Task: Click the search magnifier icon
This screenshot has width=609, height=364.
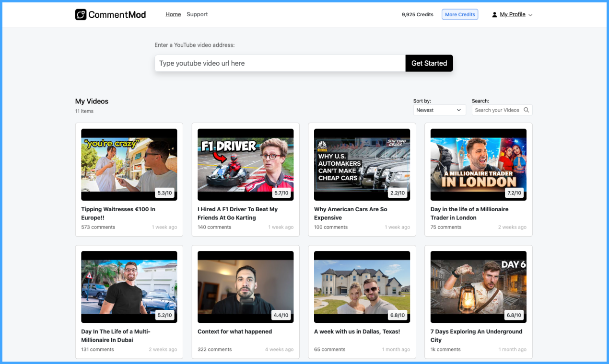Action: (x=526, y=110)
